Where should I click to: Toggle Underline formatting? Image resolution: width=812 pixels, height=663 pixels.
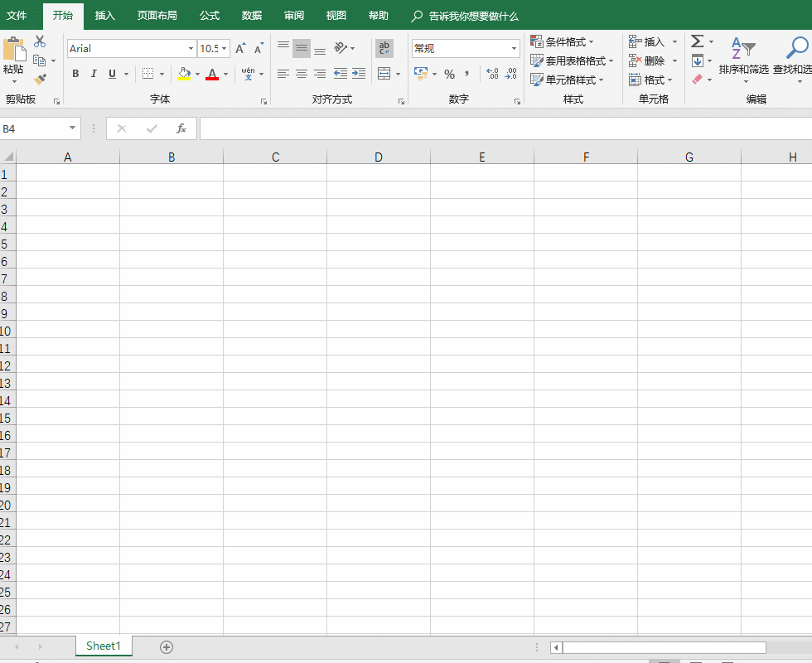tap(112, 74)
